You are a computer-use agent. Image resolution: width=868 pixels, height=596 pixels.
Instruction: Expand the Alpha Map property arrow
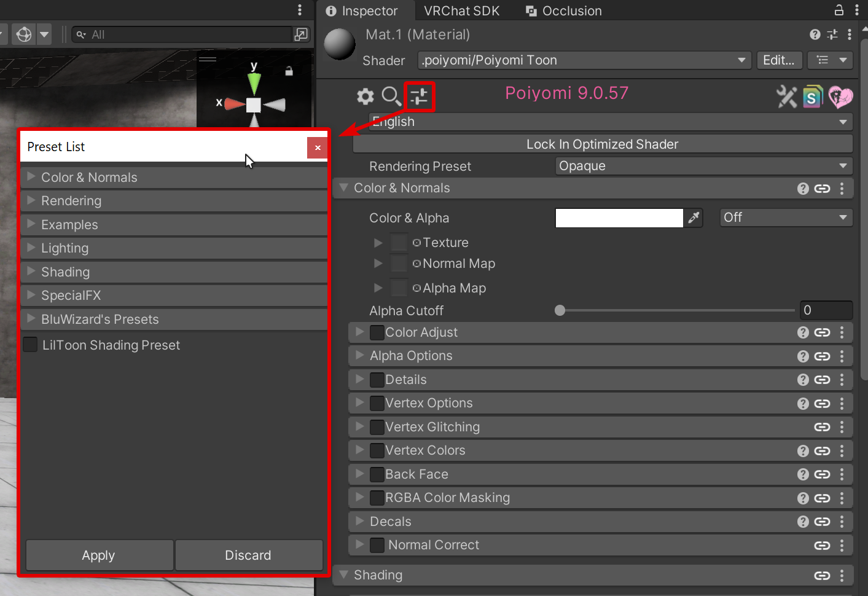tap(378, 288)
